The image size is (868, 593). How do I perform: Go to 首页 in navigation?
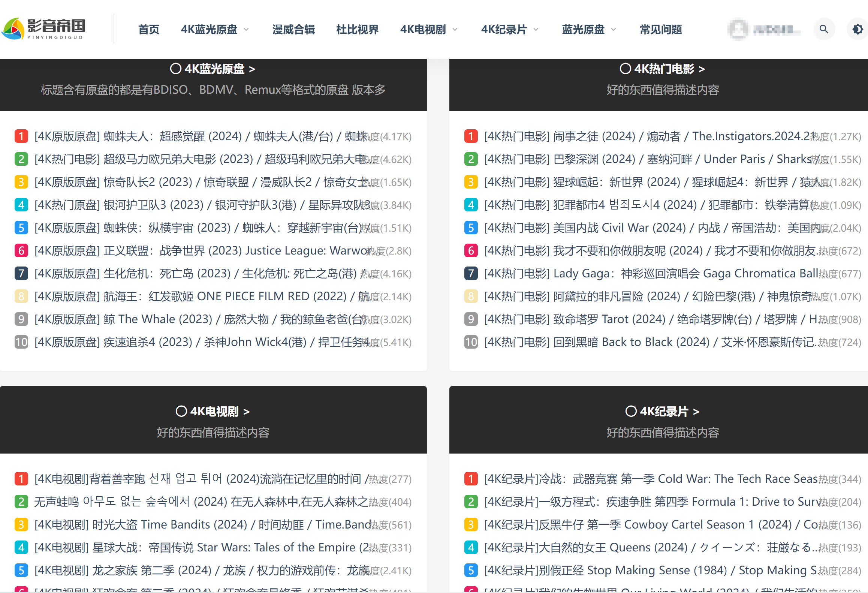[149, 29]
